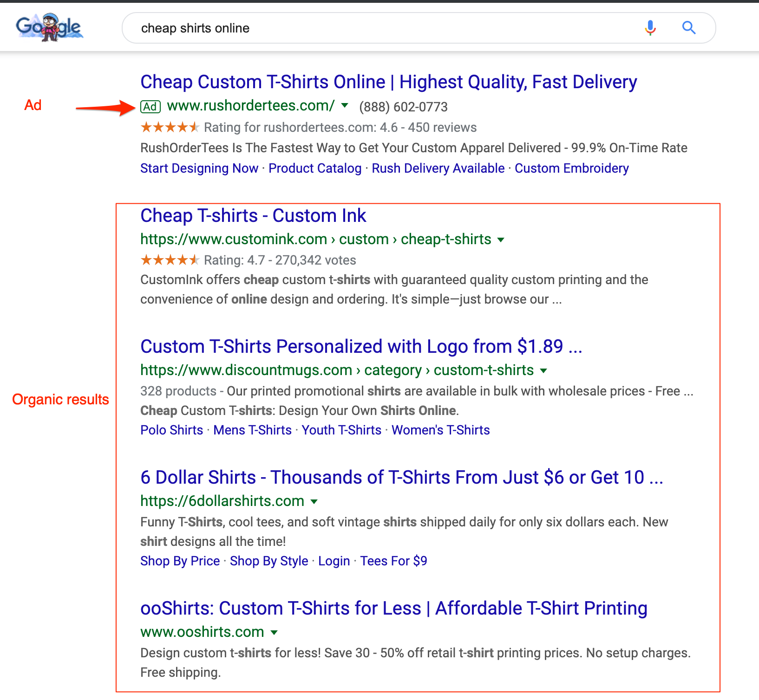The height and width of the screenshot is (700, 759).
Task: Open 'Custom Embroidery' sitelink
Action: (572, 168)
